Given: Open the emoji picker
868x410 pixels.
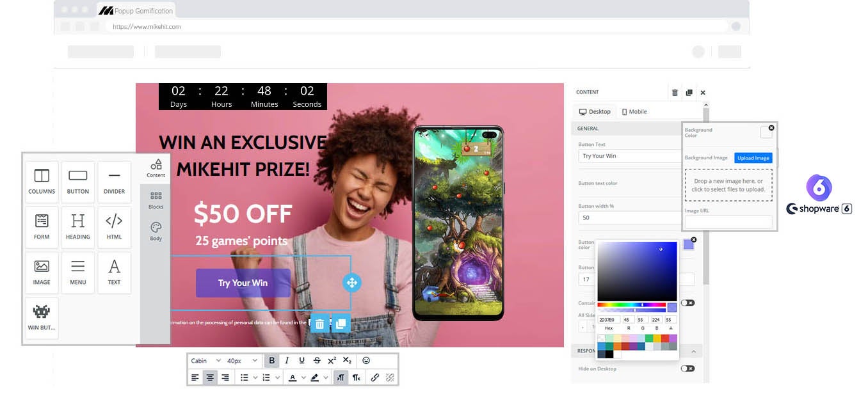Looking at the screenshot, I should pos(366,361).
